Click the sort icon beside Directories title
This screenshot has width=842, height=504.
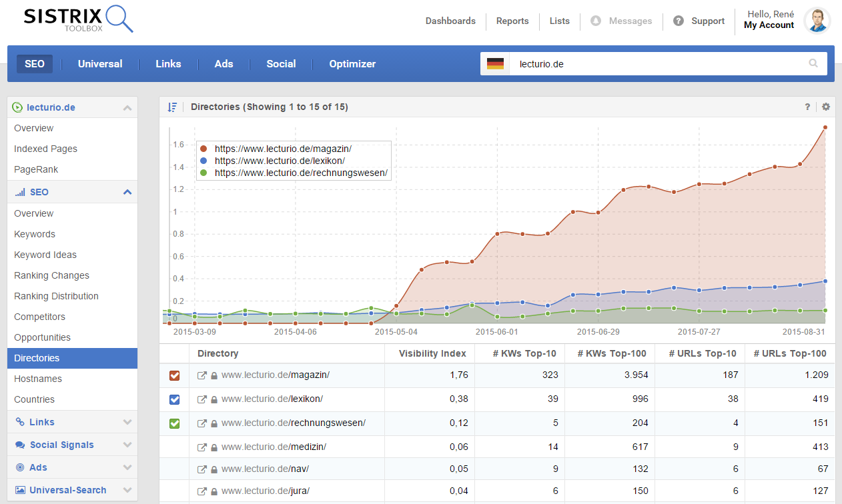[173, 107]
